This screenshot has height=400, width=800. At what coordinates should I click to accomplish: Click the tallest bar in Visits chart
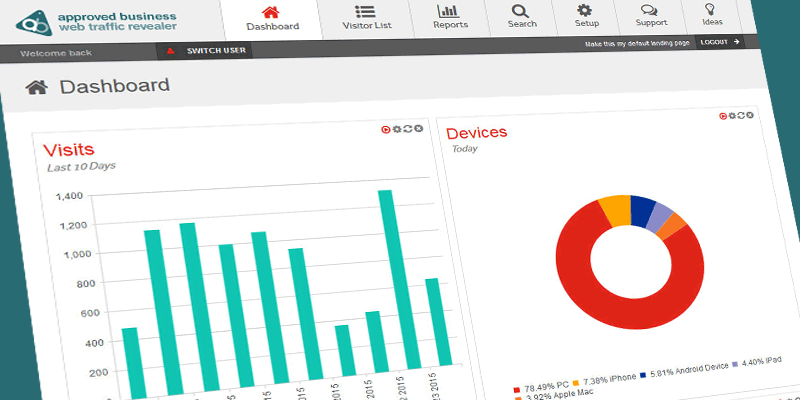[x=399, y=279]
